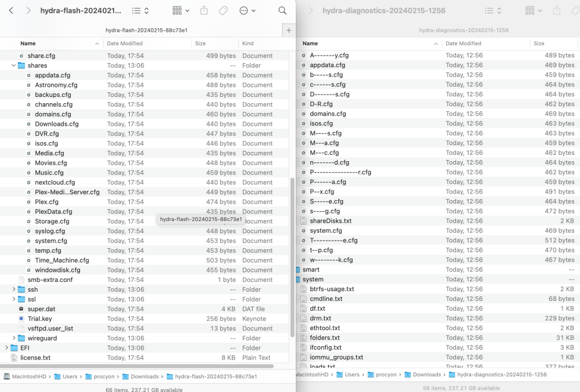
Task: Click the Search icon in hydra-flash window
Action: [282, 10]
